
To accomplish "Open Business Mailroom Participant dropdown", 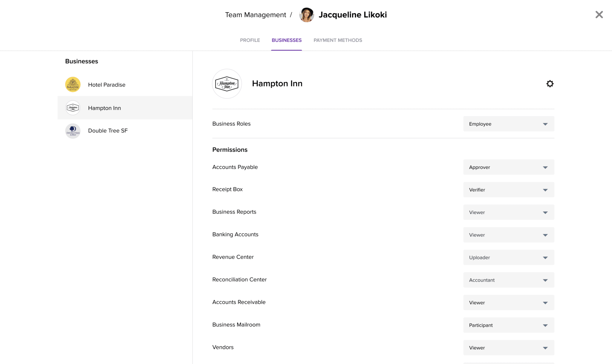I will 509,325.
